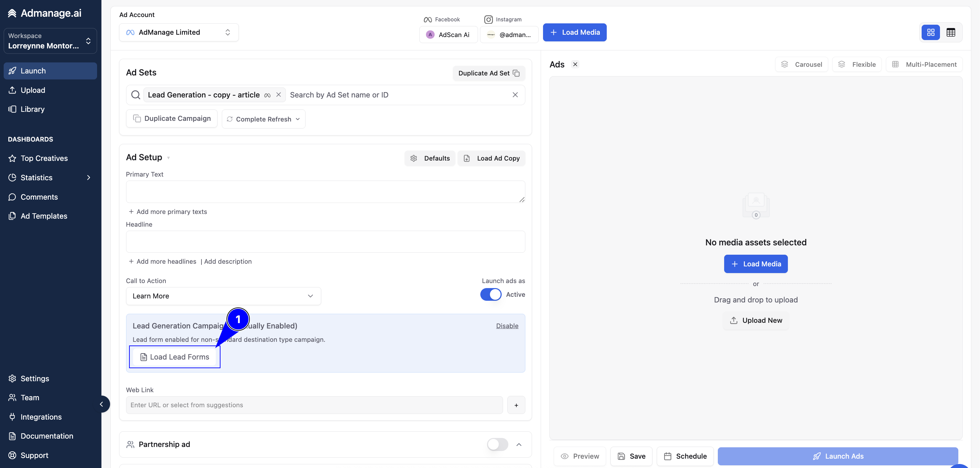980x468 pixels.
Task: Collapse the sidebar arrow button
Action: point(101,404)
